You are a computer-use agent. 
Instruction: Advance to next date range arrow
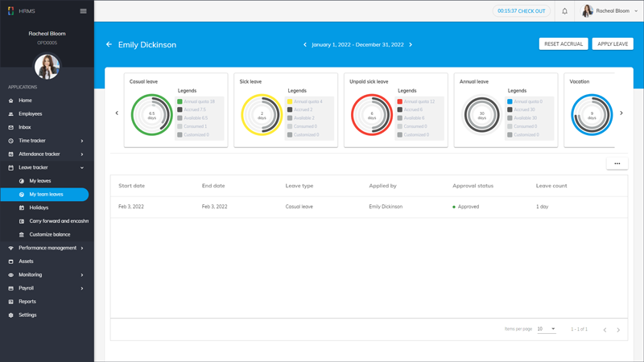411,45
